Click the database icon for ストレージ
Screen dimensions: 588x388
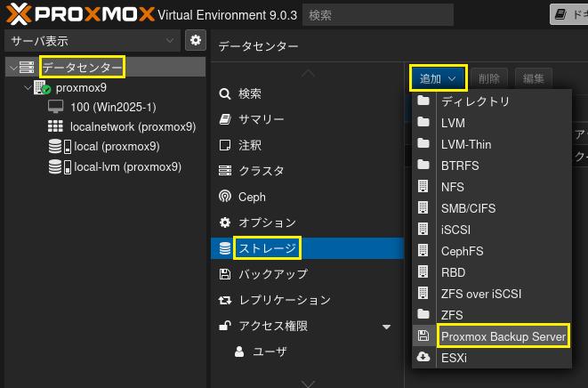click(x=225, y=248)
